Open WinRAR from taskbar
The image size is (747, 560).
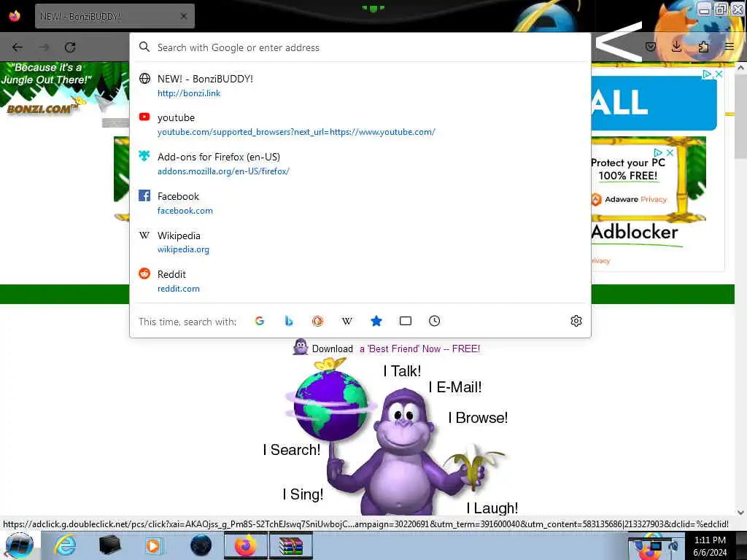point(291,545)
